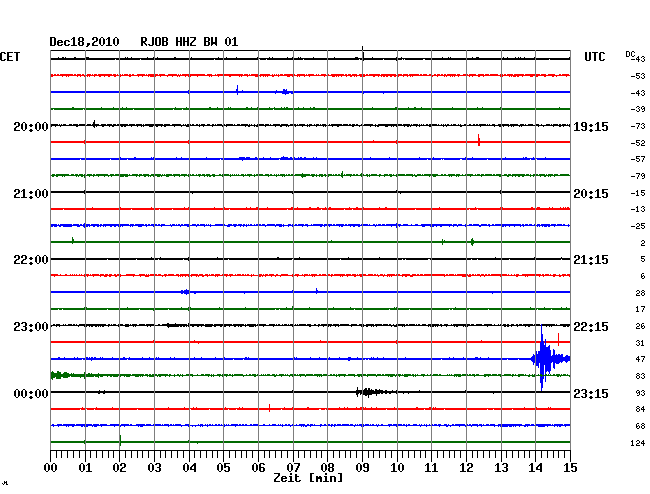Select minute axis label 05
This screenshot has height=494, width=650.
[x=223, y=468]
